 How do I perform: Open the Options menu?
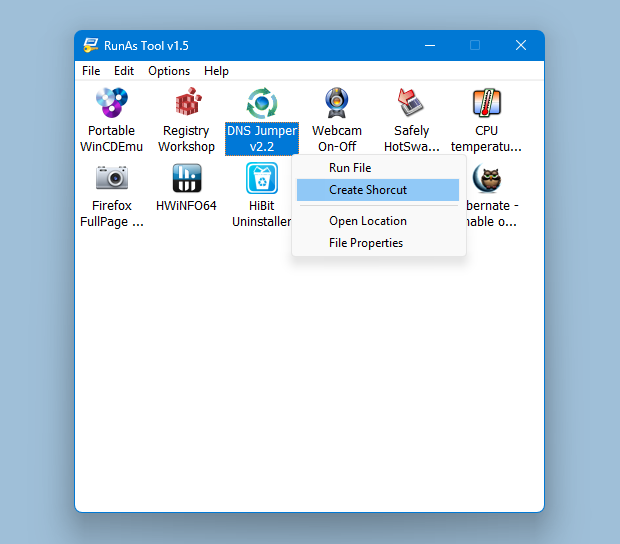pyautogui.click(x=169, y=71)
